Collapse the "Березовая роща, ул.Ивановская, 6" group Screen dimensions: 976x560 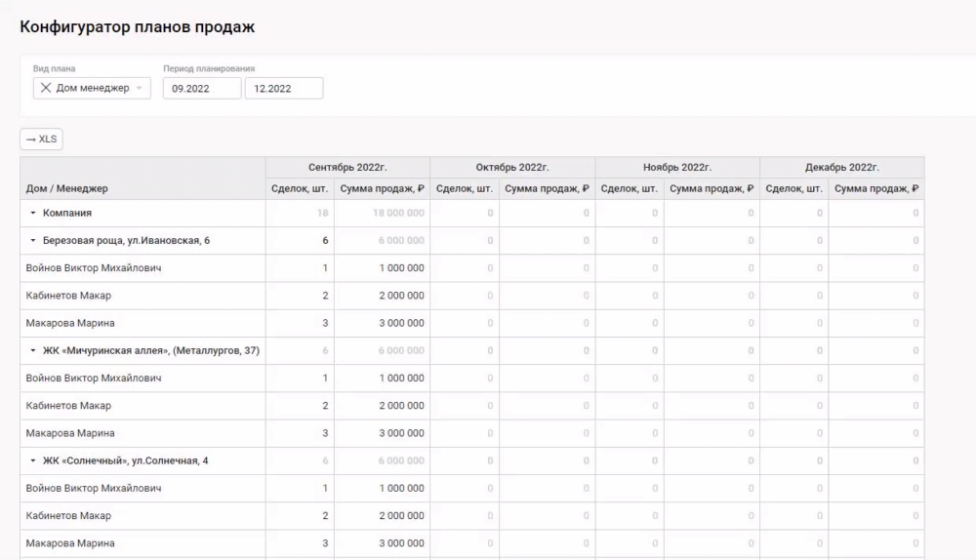coord(32,240)
